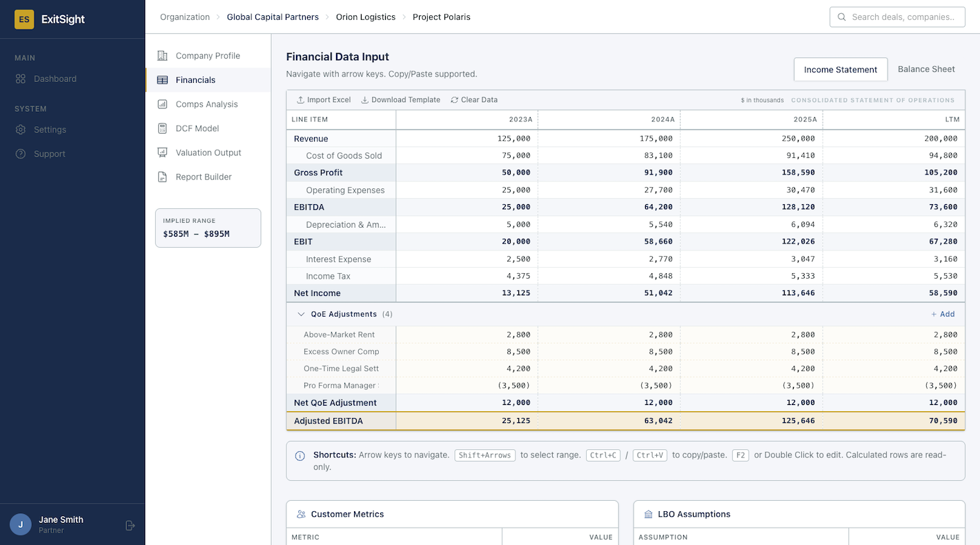Collapse the QoE Adjustments section
The width and height of the screenshot is (980, 545).
coord(301,314)
